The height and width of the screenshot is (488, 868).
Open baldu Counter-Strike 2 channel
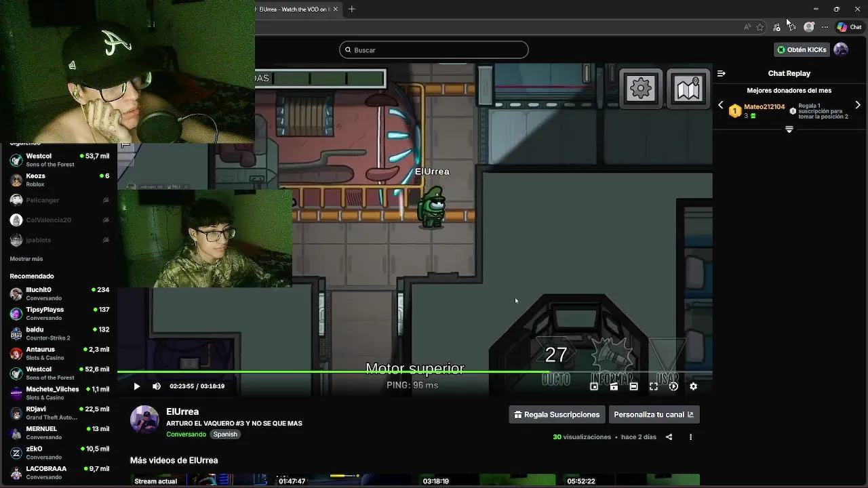pos(59,333)
